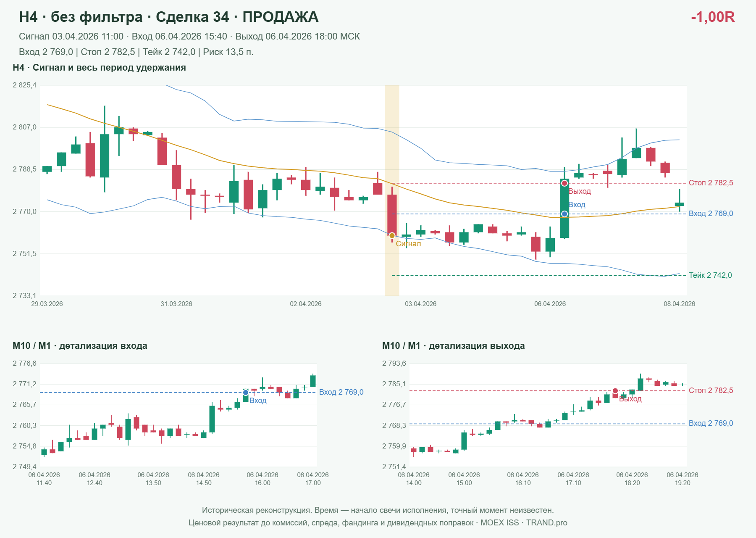Click 'Стоп 2 782,5' label in exit detail chart
This screenshot has width=756, height=538.
click(x=711, y=390)
